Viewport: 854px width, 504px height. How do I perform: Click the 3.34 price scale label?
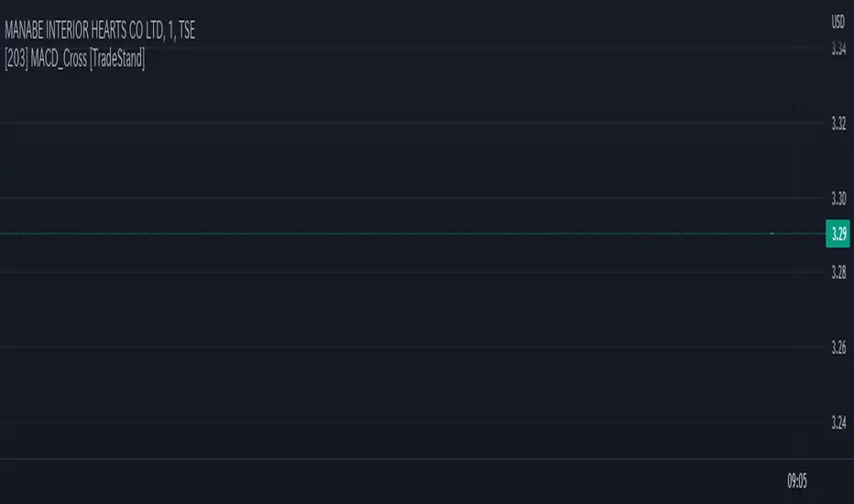tap(838, 48)
